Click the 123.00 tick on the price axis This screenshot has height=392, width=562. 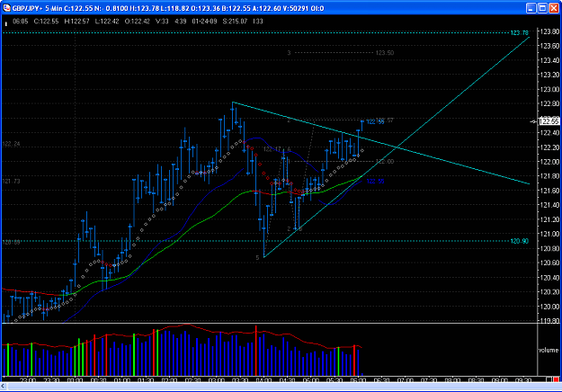pyautogui.click(x=549, y=89)
